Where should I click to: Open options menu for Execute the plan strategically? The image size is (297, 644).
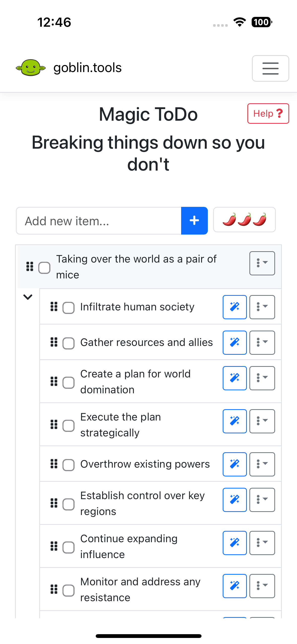point(262,421)
